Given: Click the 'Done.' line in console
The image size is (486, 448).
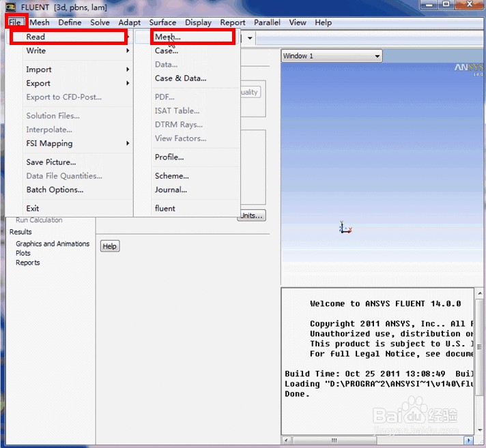Looking at the screenshot, I should point(297,394).
